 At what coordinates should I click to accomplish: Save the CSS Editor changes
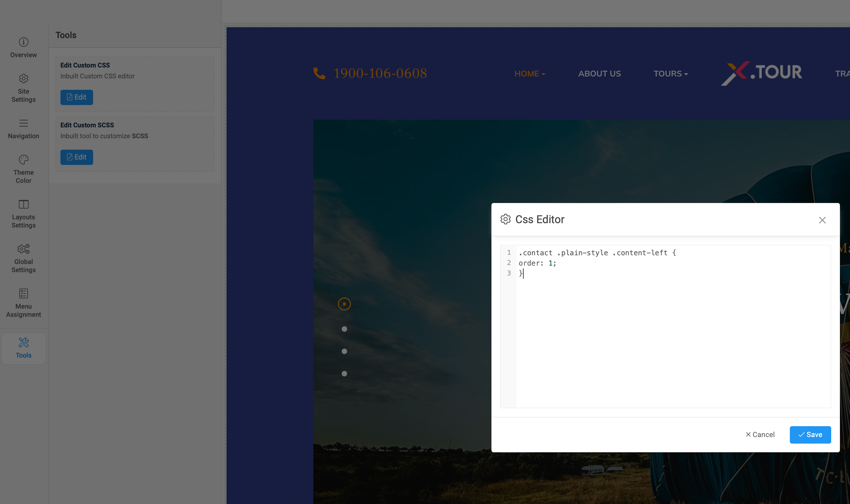click(810, 435)
